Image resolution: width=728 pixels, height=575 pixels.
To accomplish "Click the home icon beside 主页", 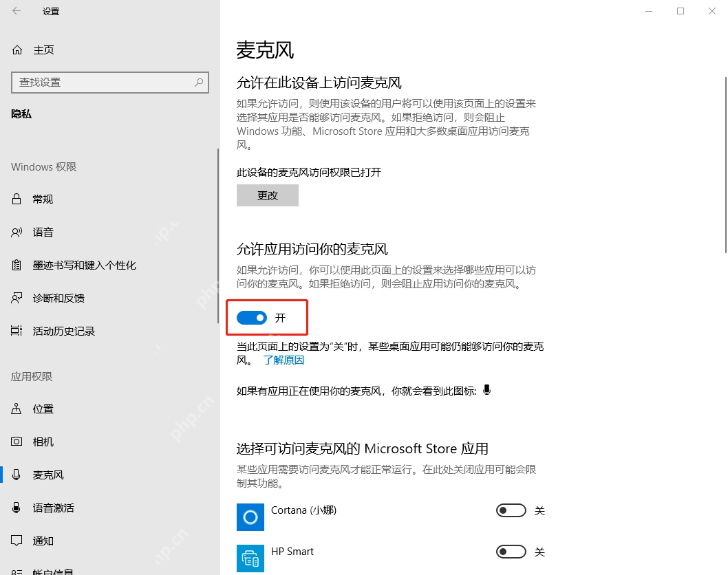I will tap(17, 50).
